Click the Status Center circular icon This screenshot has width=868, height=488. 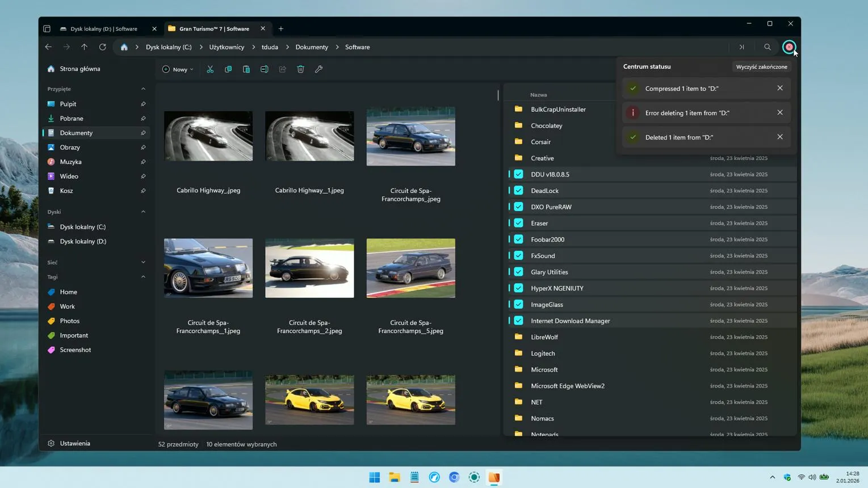[x=789, y=47]
